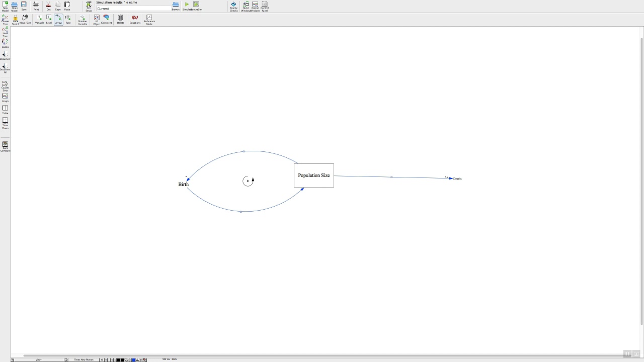Open the Build Windows tool

coord(246,6)
